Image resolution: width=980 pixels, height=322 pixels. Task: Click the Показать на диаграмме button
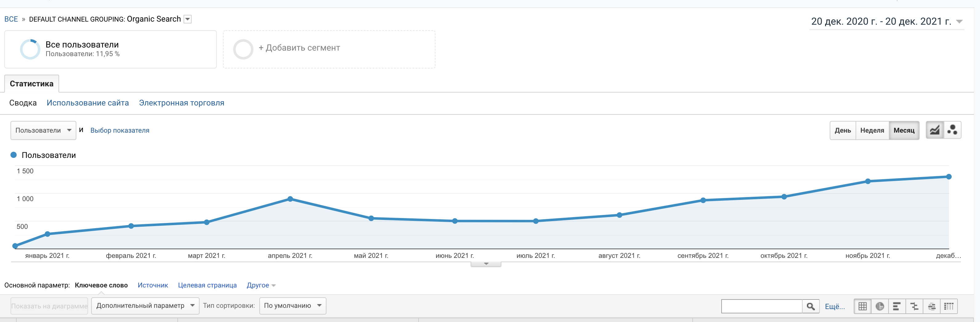[49, 306]
